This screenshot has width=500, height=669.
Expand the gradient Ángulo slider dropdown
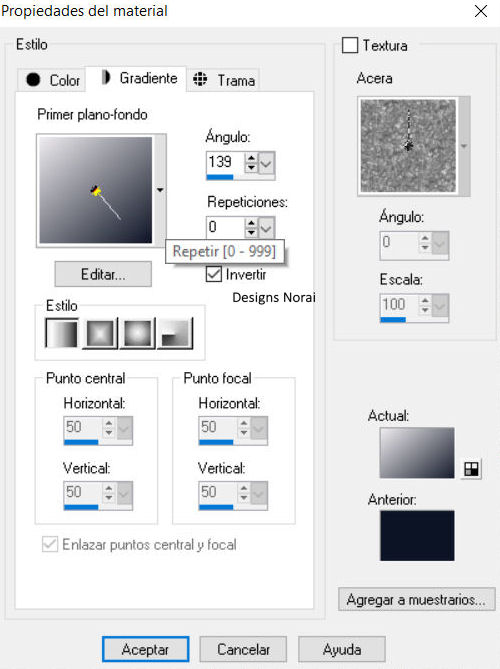(x=266, y=163)
